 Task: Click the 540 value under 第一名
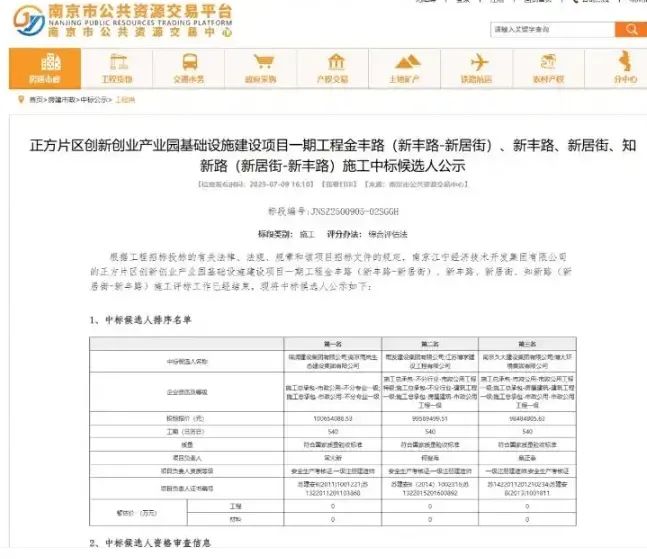tap(333, 432)
